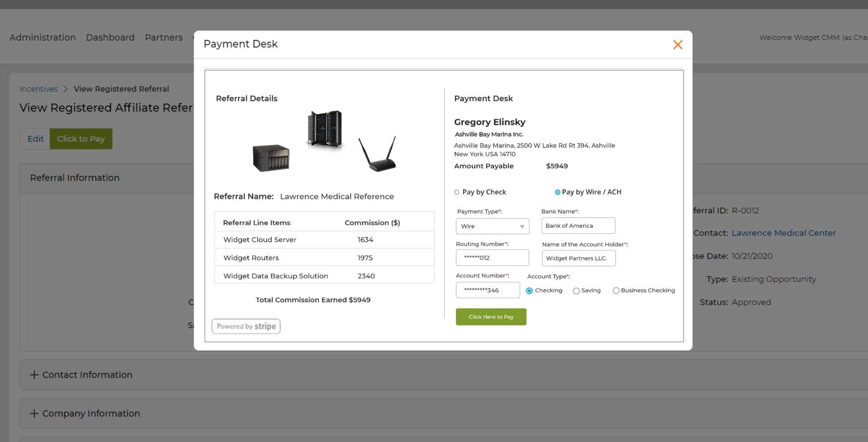Viewport: 868px width, 442px height.
Task: Click the Widget Data Backup Solution image
Action: [x=271, y=157]
